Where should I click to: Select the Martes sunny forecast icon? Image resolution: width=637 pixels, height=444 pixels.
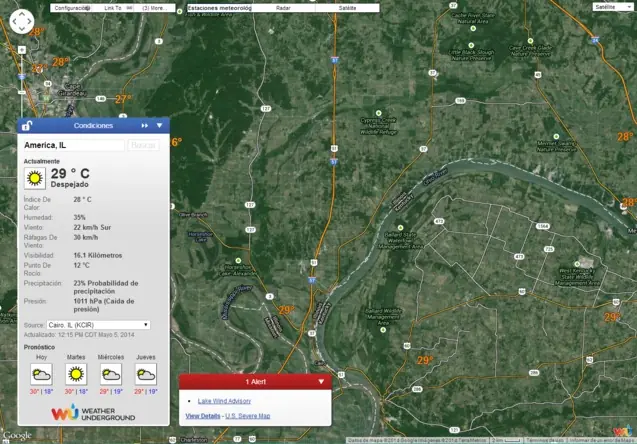coord(76,374)
